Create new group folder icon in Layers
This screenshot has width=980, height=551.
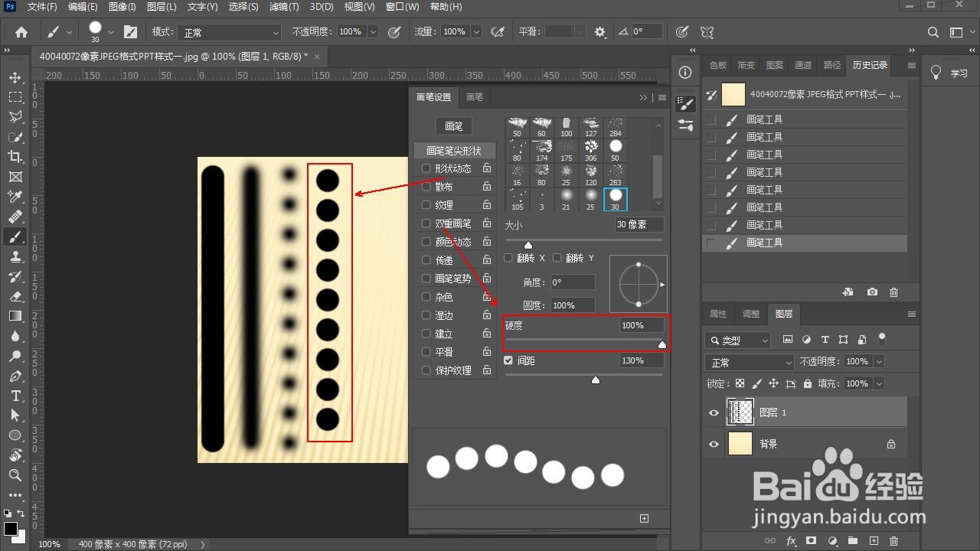(x=853, y=541)
